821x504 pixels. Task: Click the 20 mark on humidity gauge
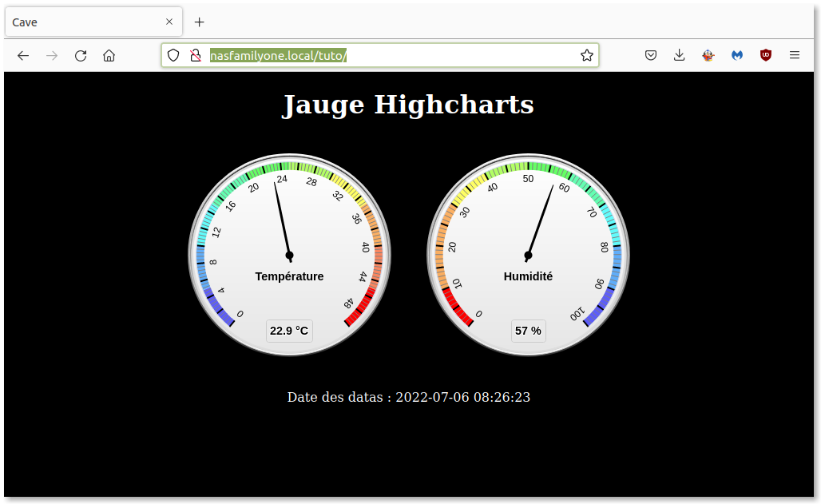452,248
